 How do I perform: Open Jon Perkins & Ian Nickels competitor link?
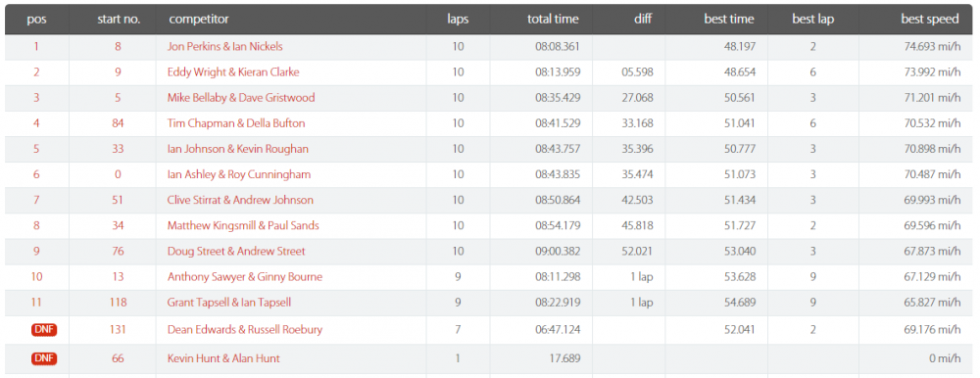pyautogui.click(x=225, y=47)
